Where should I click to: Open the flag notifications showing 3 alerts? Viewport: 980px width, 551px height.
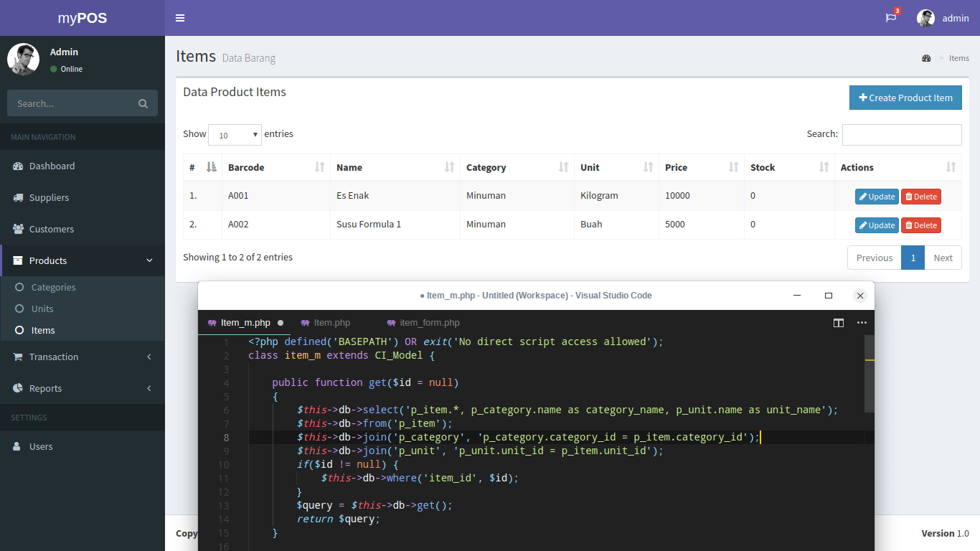click(x=890, y=18)
